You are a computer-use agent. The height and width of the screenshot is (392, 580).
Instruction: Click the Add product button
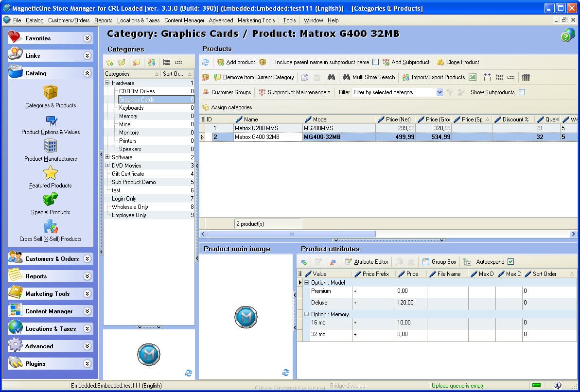236,62
